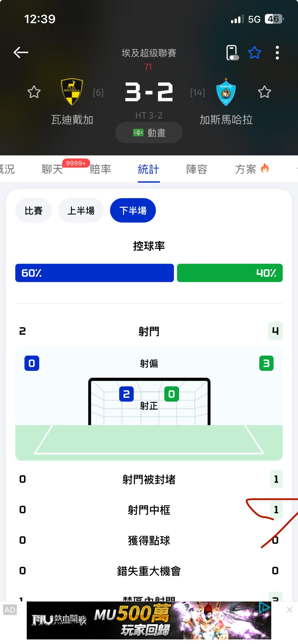Switch to the 賠率 tab
Image resolution: width=298 pixels, height=644 pixels.
pos(100,169)
